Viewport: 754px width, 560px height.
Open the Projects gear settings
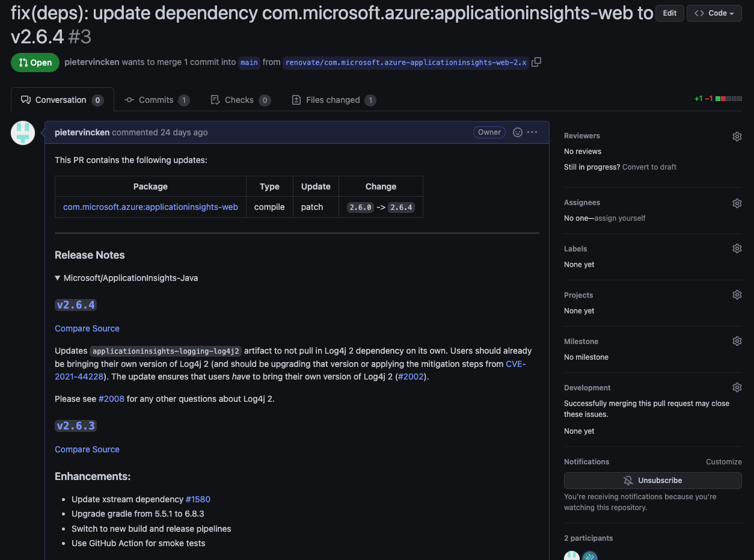[x=737, y=295]
